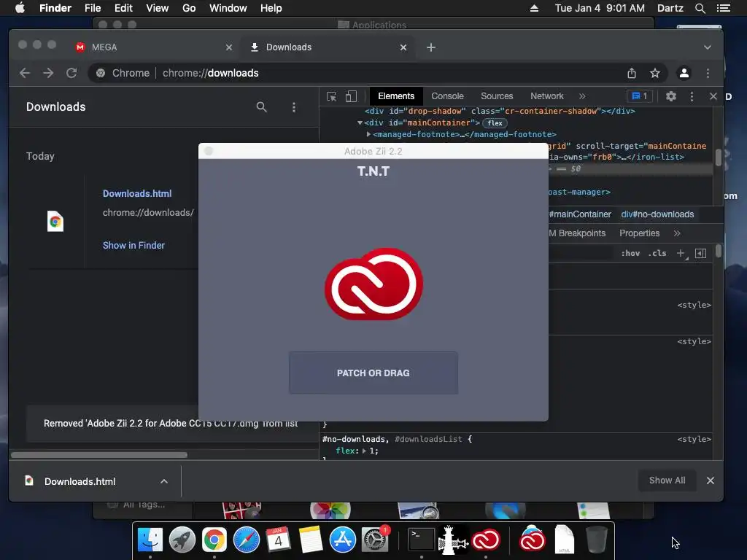Bookmark the page with the star icon

[655, 73]
